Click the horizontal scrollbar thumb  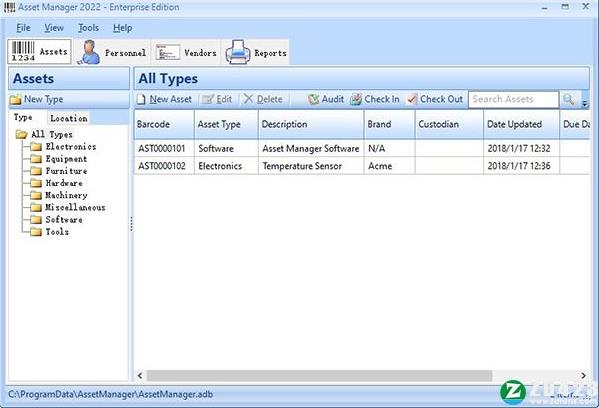(319, 376)
